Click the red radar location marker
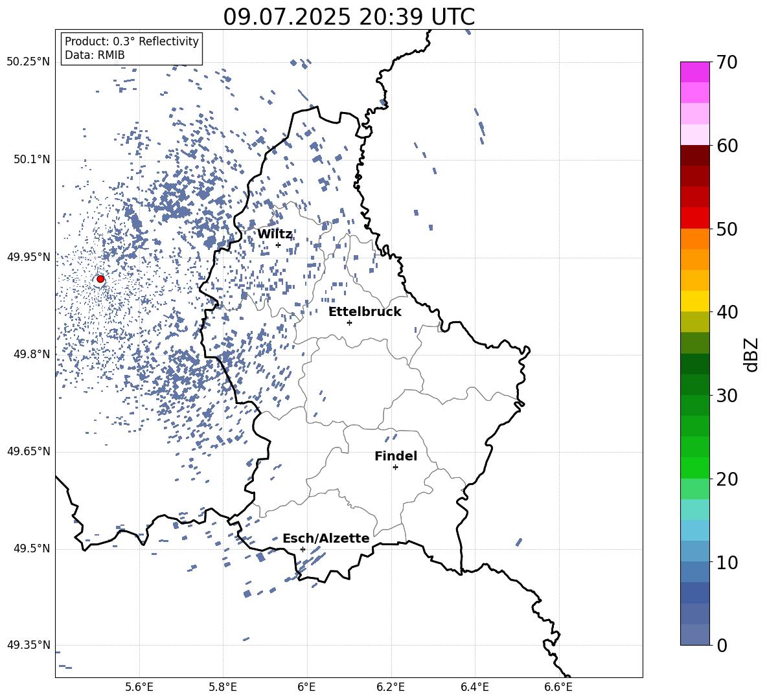This screenshot has height=700, width=767. pyautogui.click(x=100, y=279)
